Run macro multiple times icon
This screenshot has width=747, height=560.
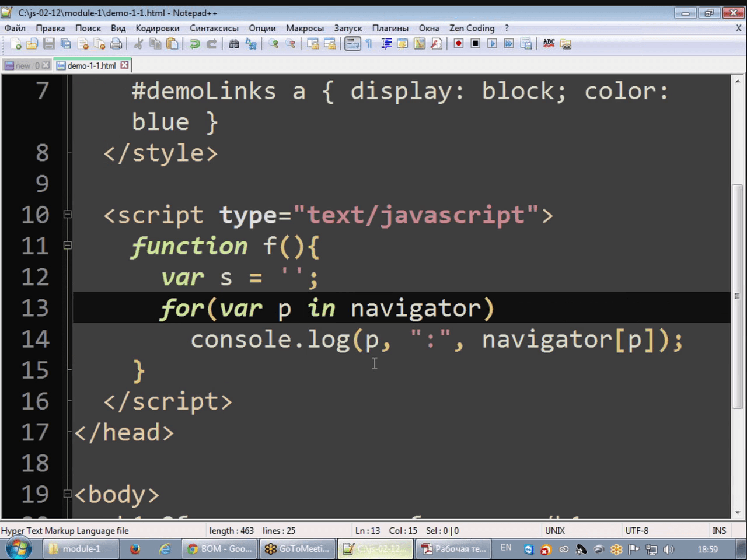509,44
